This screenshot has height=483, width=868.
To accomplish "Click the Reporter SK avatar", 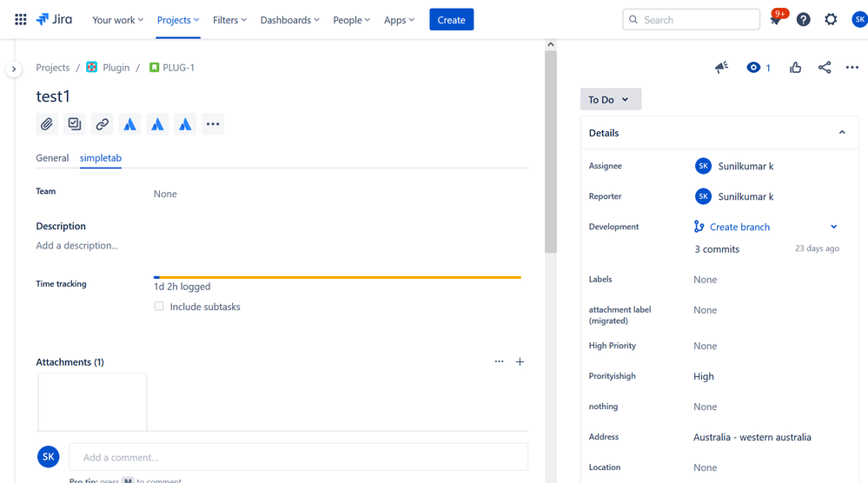I will coord(703,196).
